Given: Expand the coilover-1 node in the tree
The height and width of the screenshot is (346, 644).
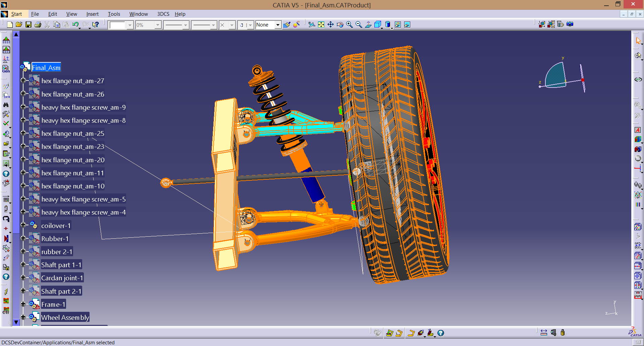Looking at the screenshot, I should coord(23,225).
